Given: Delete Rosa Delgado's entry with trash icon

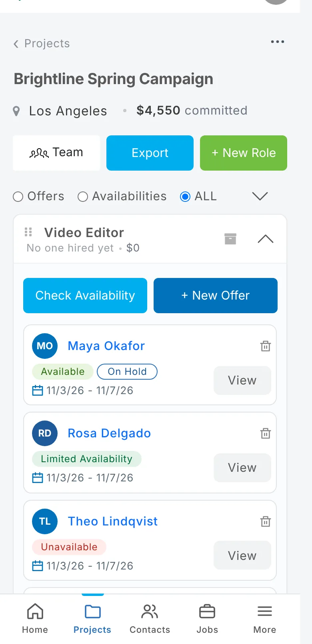Looking at the screenshot, I should click(266, 433).
